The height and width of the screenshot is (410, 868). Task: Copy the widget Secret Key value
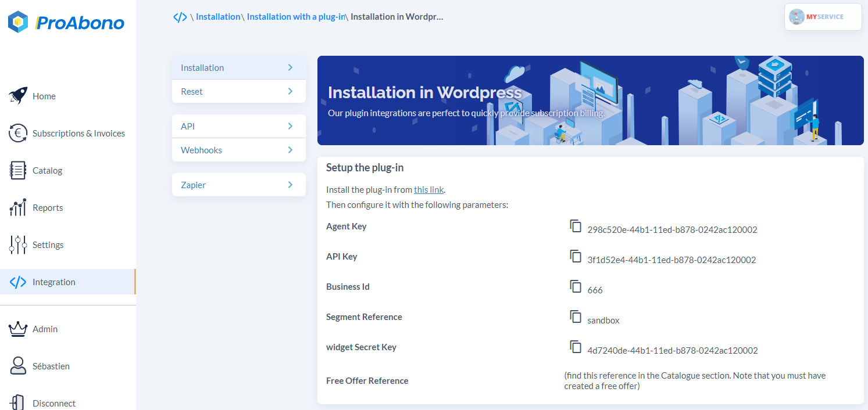pyautogui.click(x=576, y=347)
